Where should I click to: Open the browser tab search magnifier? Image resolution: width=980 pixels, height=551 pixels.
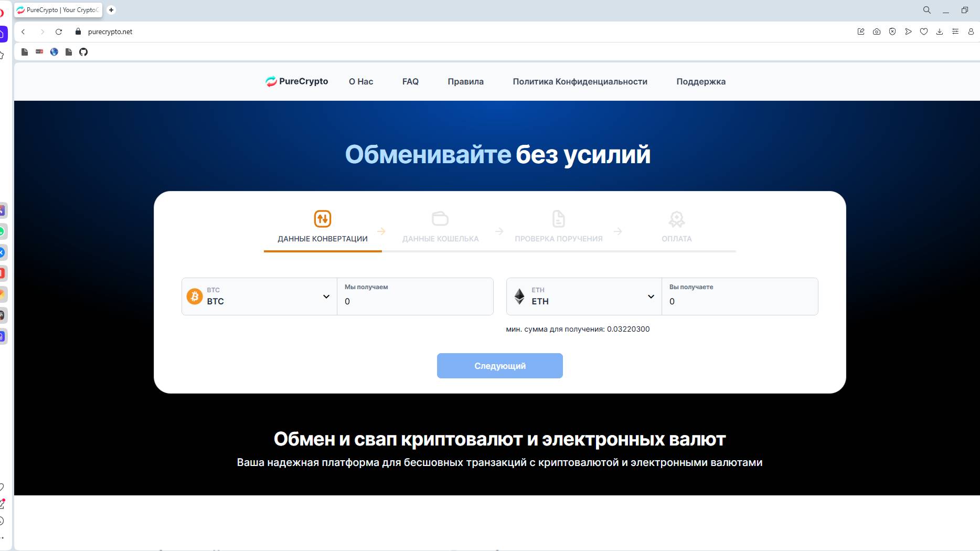tap(927, 10)
